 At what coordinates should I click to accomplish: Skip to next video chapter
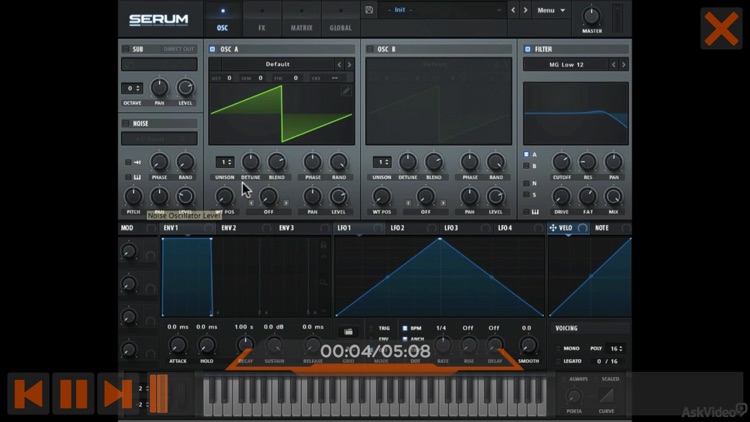tap(117, 393)
